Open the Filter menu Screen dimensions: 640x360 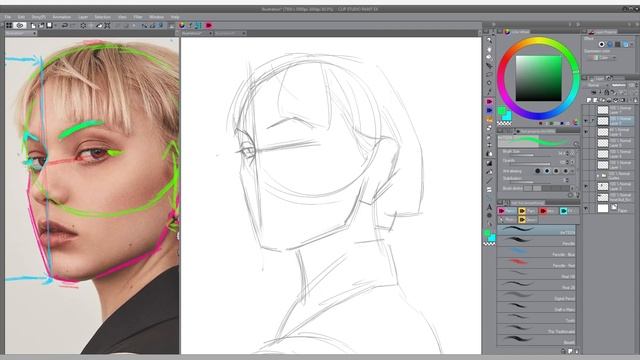point(138,17)
